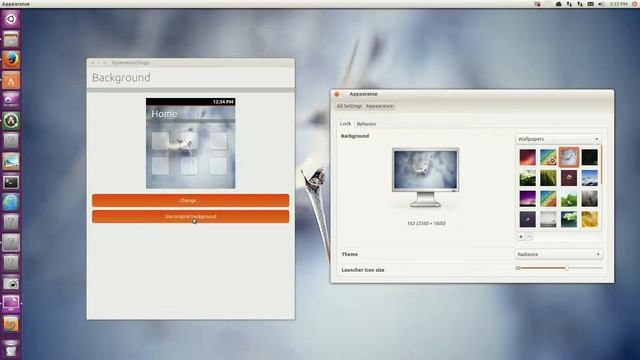
Task: Click the green software updater launcher icon
Action: tap(11, 121)
